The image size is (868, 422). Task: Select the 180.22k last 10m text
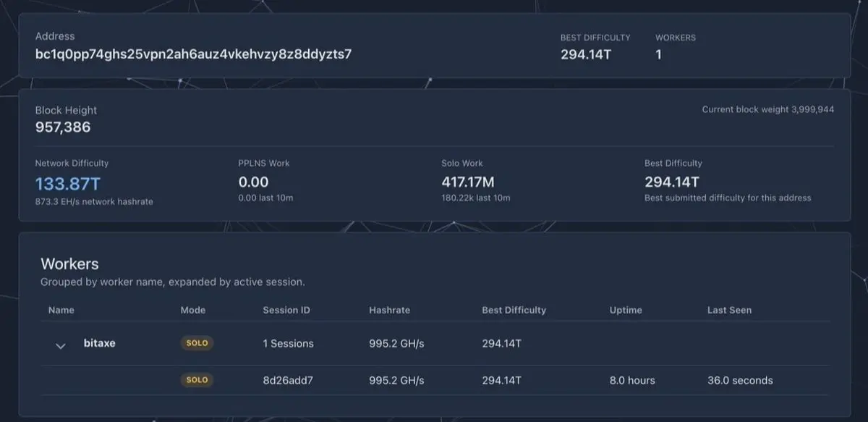[x=476, y=198]
